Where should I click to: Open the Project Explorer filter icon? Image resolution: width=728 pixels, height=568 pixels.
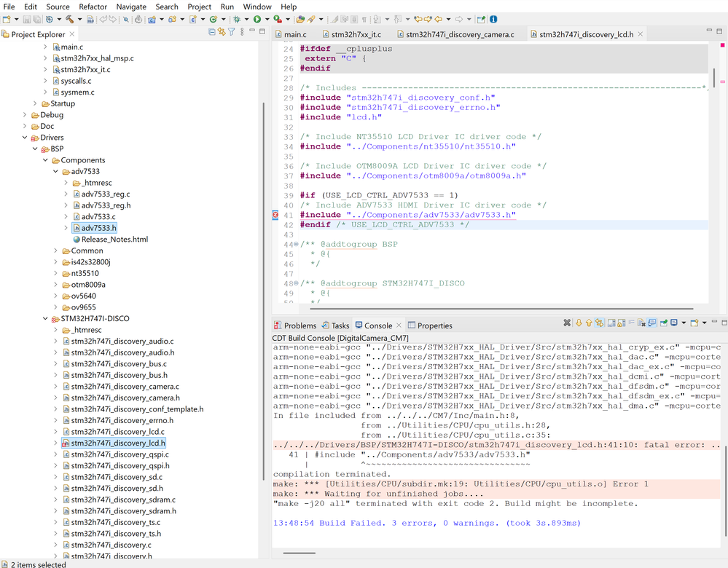click(x=232, y=32)
